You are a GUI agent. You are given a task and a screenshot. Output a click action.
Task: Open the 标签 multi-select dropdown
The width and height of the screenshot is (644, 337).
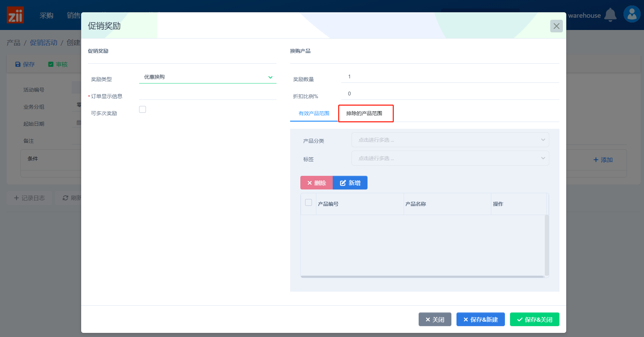(450, 158)
